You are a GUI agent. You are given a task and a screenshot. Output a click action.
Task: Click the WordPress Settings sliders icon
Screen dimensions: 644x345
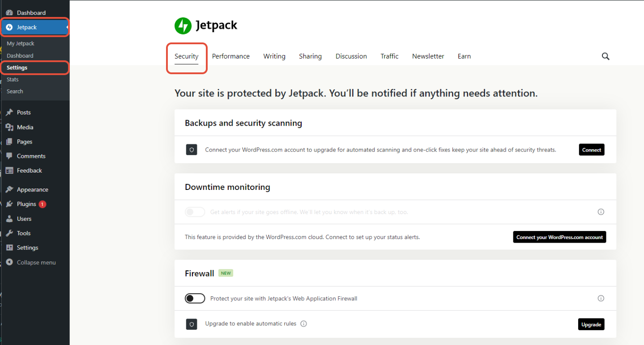pos(9,248)
